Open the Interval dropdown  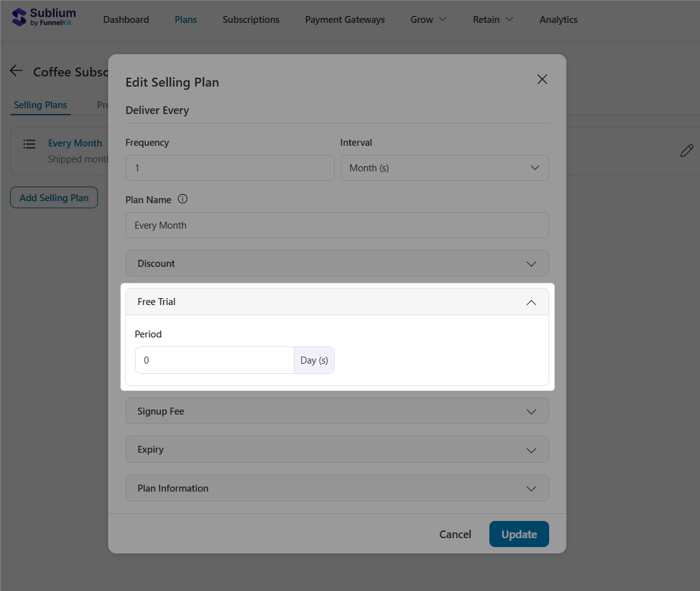444,168
